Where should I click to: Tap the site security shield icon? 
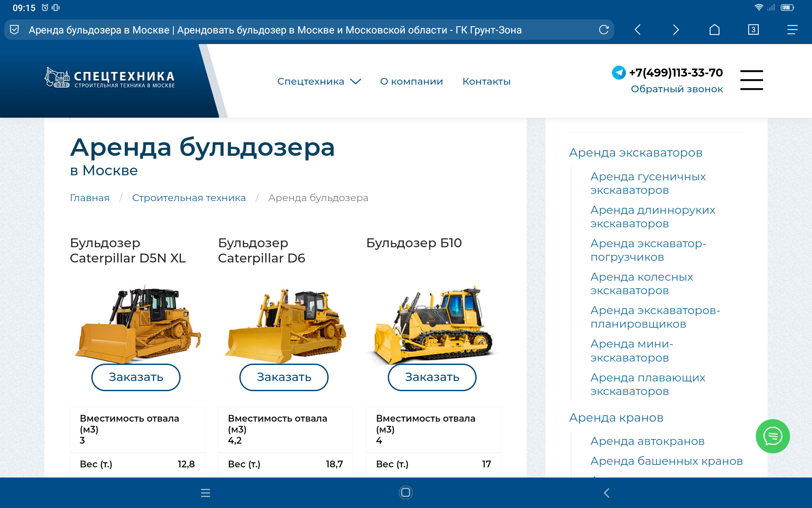click(x=14, y=30)
